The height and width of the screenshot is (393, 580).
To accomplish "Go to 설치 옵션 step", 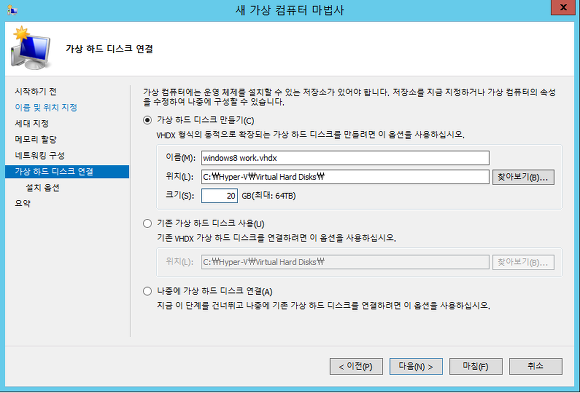I will point(42,188).
